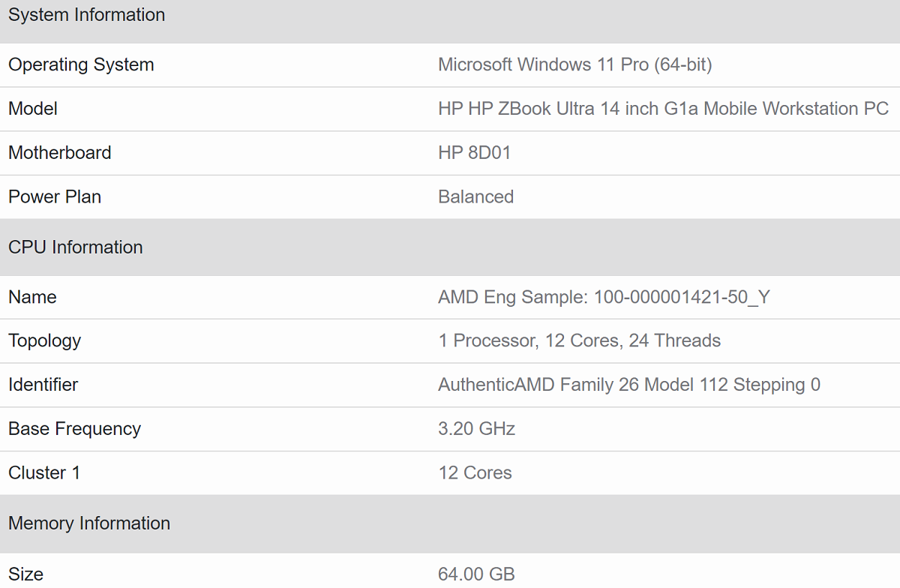Click the Identifier row label
Image resolution: width=900 pixels, height=588 pixels.
click(43, 385)
